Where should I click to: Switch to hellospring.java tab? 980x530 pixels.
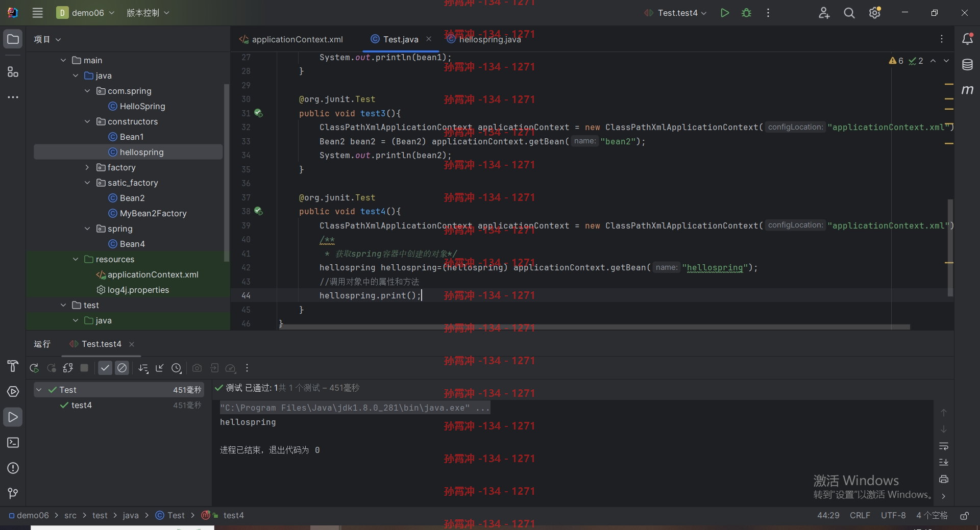[x=484, y=39]
